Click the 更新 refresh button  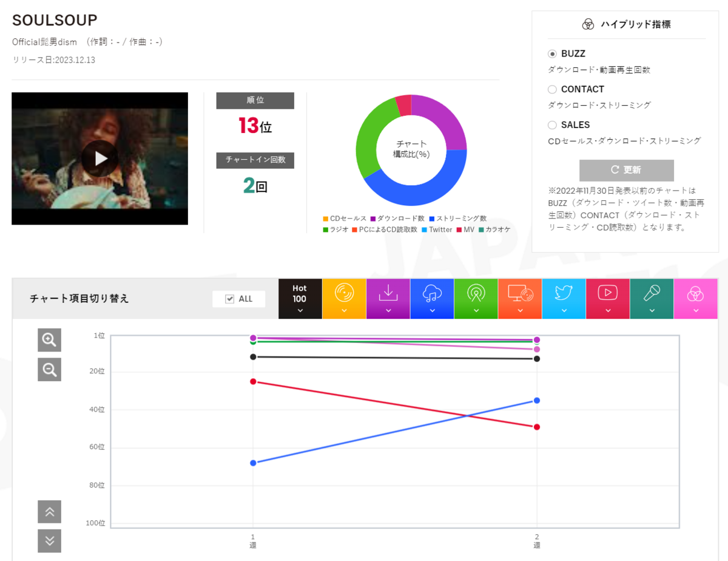pos(626,170)
